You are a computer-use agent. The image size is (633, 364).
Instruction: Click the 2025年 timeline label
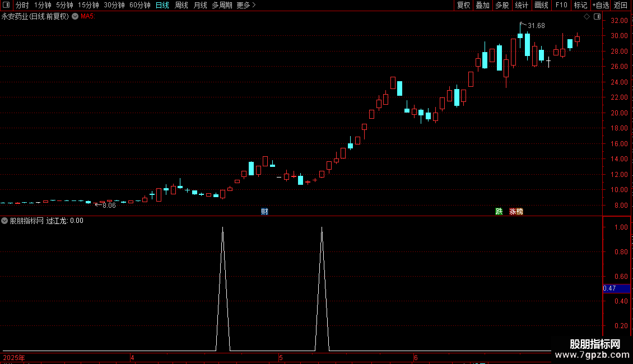pyautogui.click(x=14, y=357)
